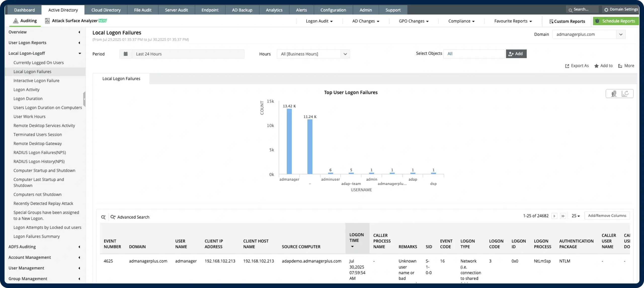Change rows per page from 25
The width and height of the screenshot is (644, 288).
(x=576, y=216)
